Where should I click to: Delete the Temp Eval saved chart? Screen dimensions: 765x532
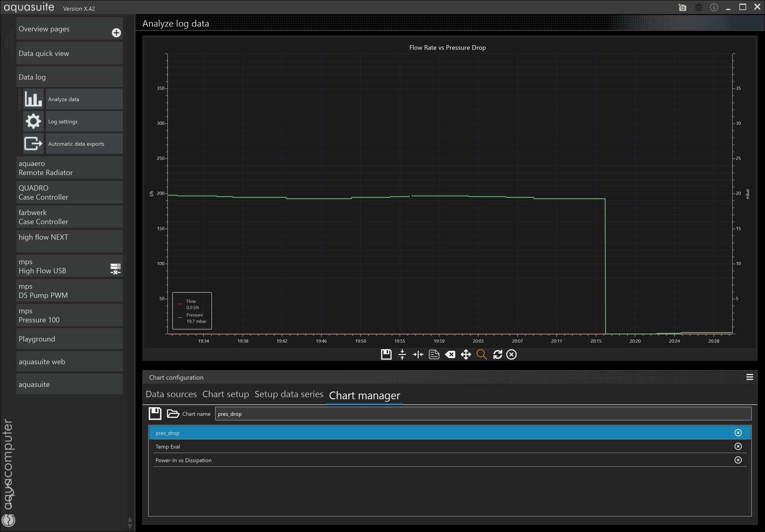click(738, 447)
